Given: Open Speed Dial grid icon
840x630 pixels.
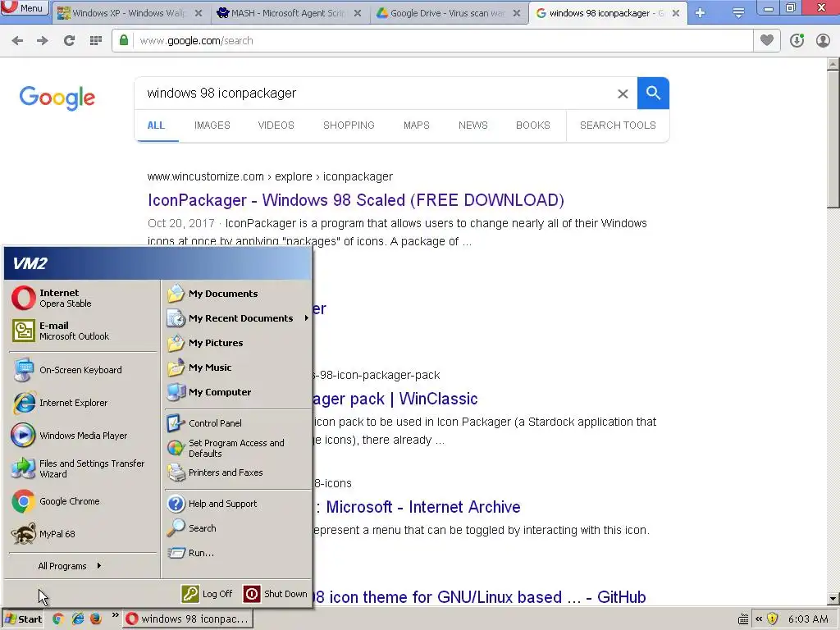Looking at the screenshot, I should coord(96,41).
